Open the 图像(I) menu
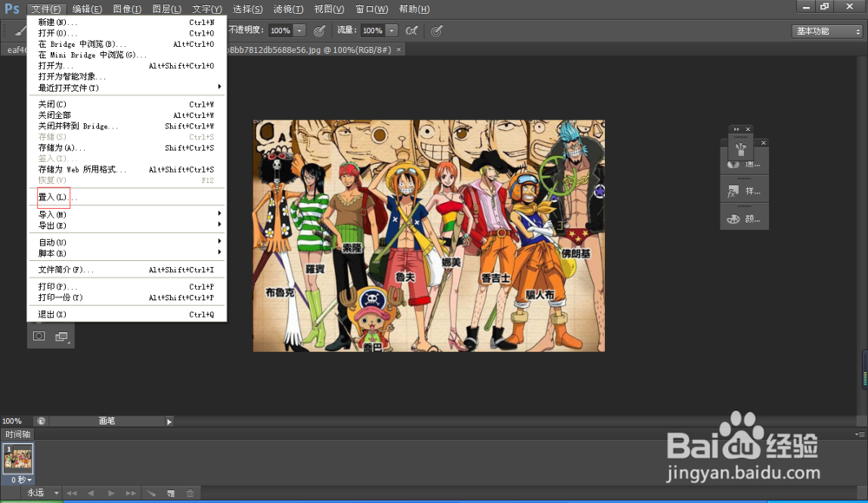The height and width of the screenshot is (503, 868). point(127,10)
